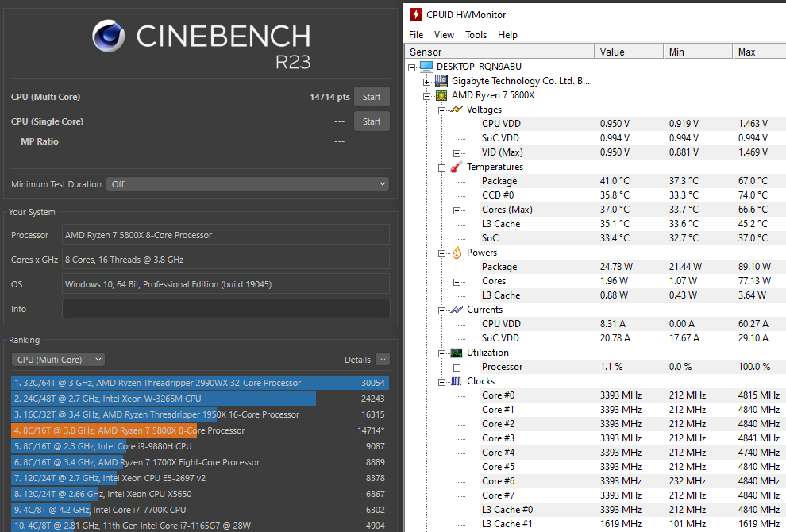Select the L3 Cache #1 clock row
Viewport: 786px width, 532px height.
[x=632, y=524]
